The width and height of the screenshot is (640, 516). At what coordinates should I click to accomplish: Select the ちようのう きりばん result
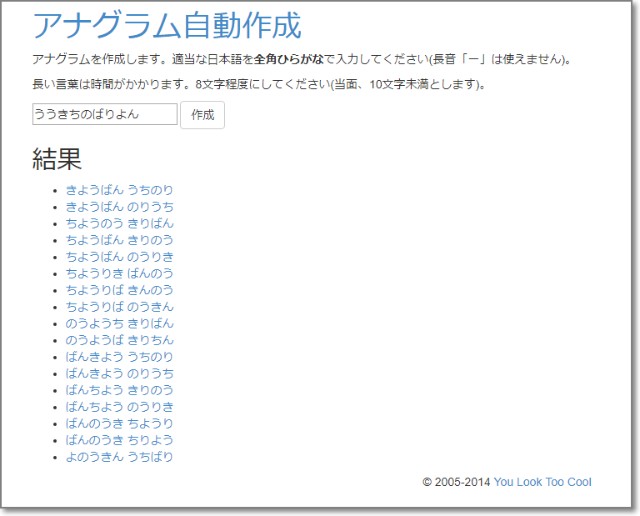pyautogui.click(x=119, y=223)
